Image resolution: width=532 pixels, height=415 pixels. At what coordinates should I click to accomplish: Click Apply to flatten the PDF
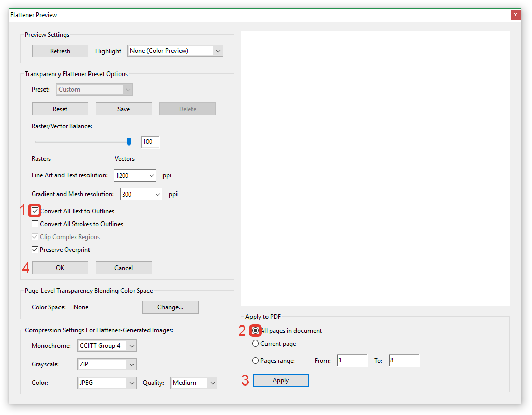coord(280,380)
